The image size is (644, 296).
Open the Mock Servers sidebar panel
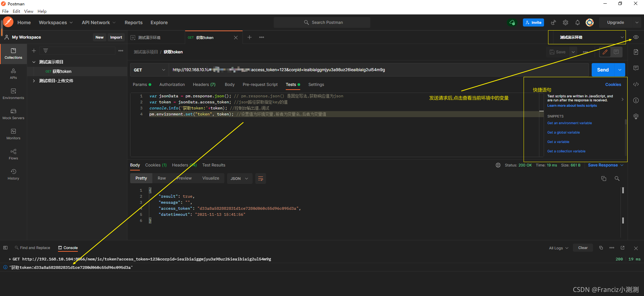[13, 114]
